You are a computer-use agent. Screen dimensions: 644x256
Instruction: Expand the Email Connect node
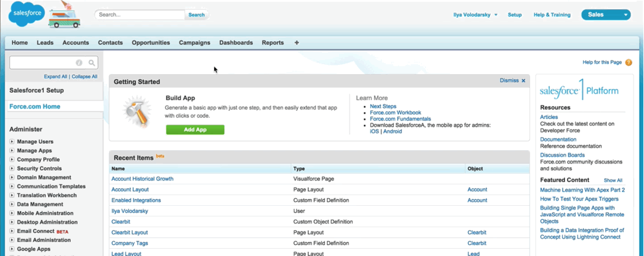[x=12, y=231]
